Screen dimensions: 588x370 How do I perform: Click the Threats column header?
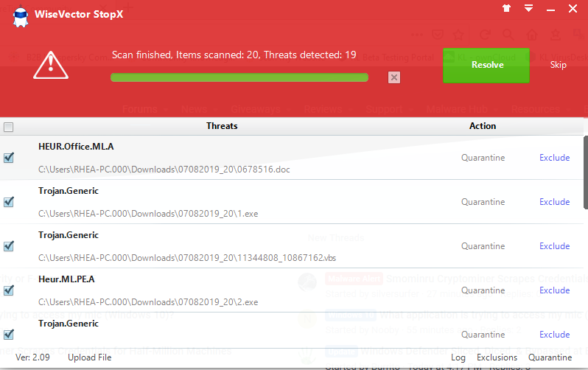[x=222, y=126]
